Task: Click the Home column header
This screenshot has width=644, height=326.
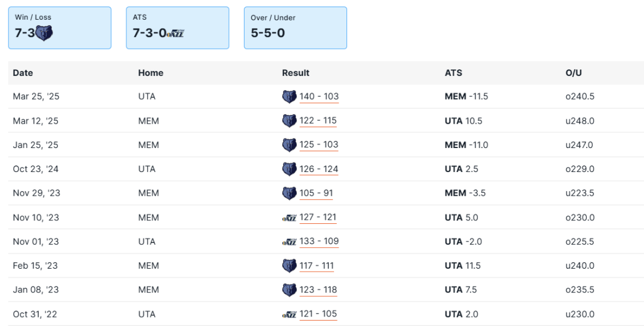Action: click(150, 73)
